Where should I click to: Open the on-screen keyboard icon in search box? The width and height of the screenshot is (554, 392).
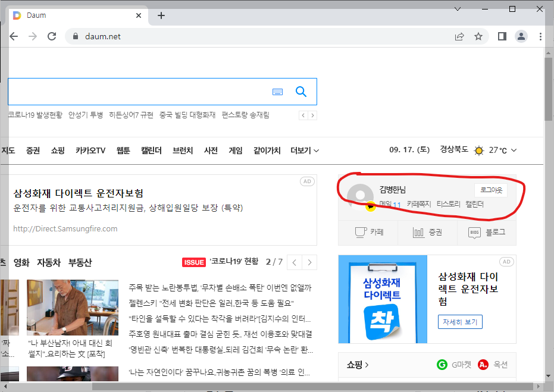tap(278, 92)
